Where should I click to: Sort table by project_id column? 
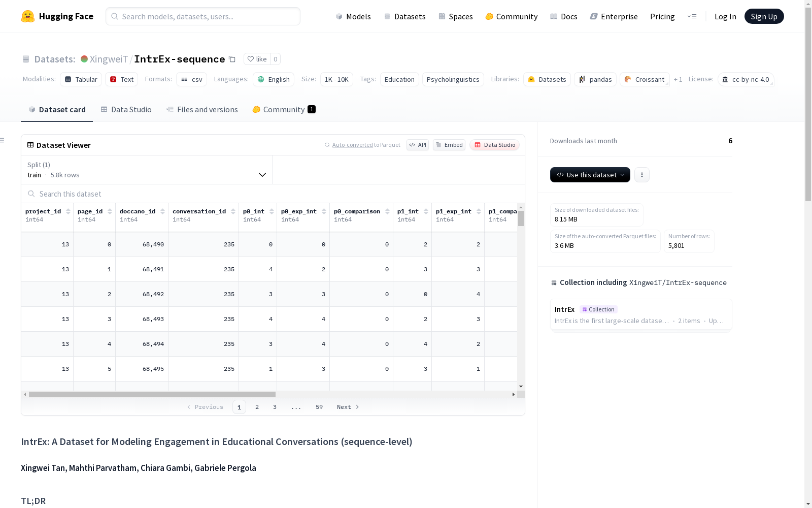click(x=68, y=211)
